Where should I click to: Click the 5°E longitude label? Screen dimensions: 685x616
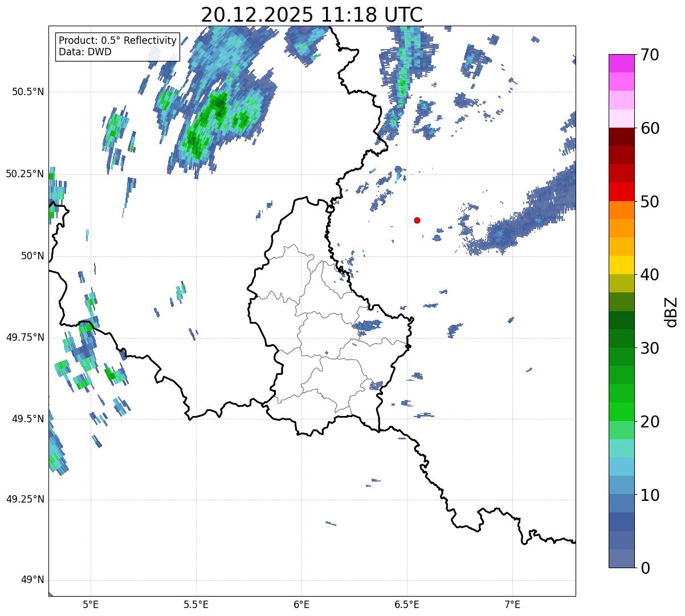click(91, 605)
